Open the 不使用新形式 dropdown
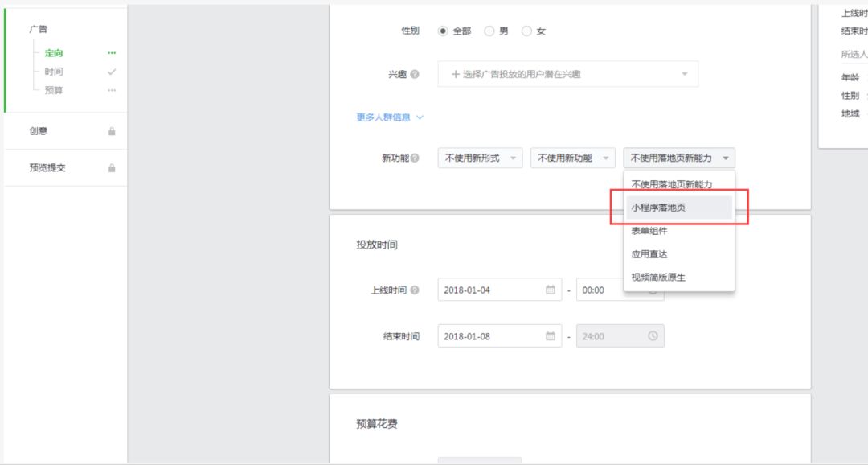Image resolution: width=868 pixels, height=465 pixels. 480,158
